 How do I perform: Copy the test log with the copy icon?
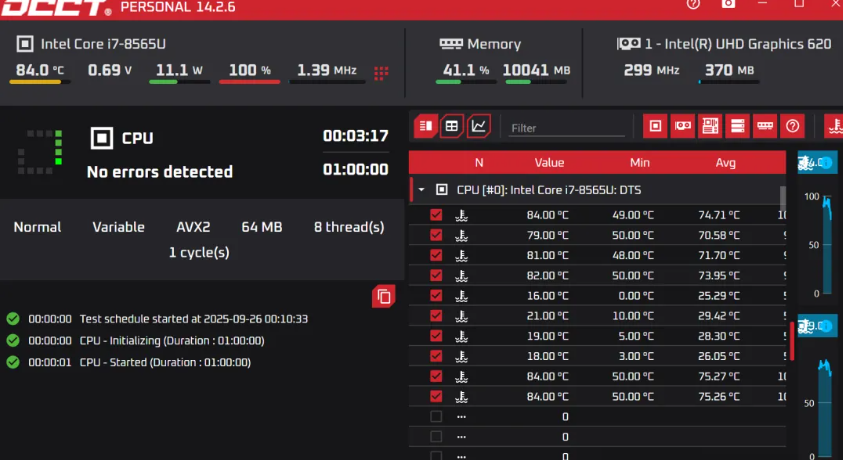pos(383,296)
